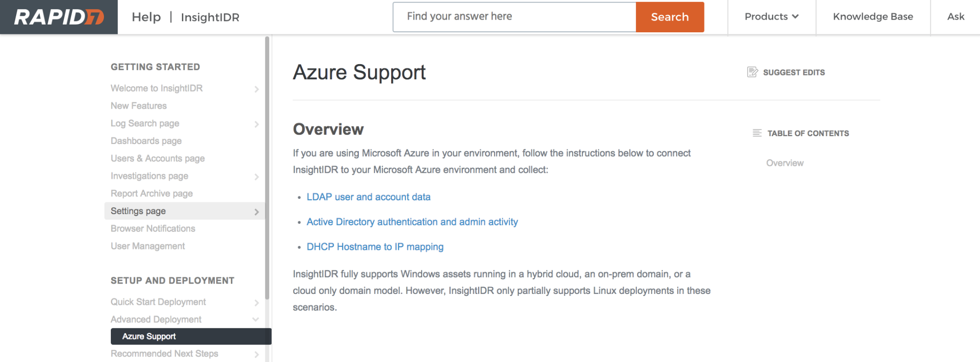Expand the Investigations page chevron
The height and width of the screenshot is (362, 980).
point(256,177)
